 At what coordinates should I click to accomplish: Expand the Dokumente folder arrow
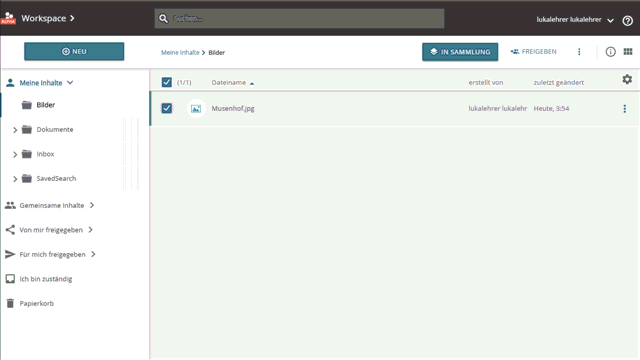(x=15, y=130)
